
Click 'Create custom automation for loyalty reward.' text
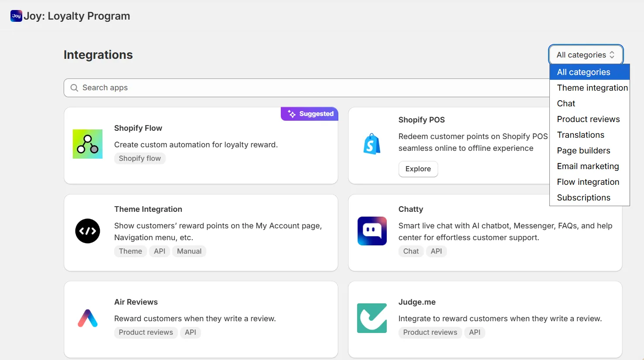(196, 145)
